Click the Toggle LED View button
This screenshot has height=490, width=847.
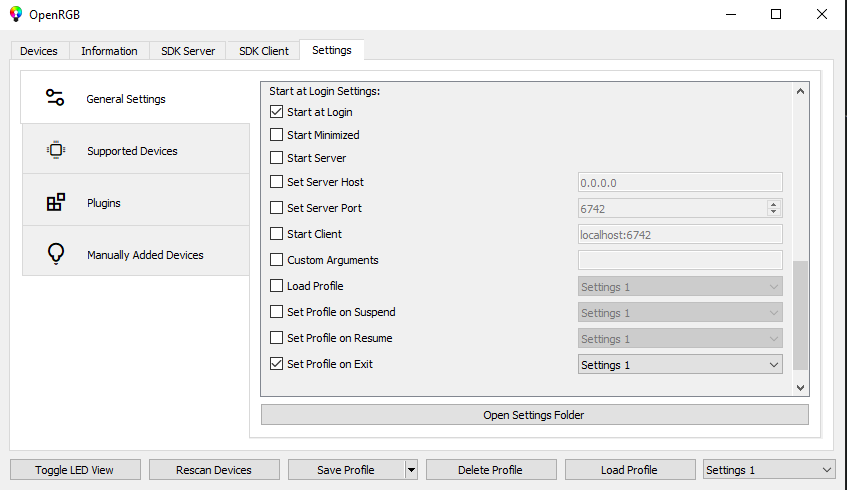pos(75,470)
